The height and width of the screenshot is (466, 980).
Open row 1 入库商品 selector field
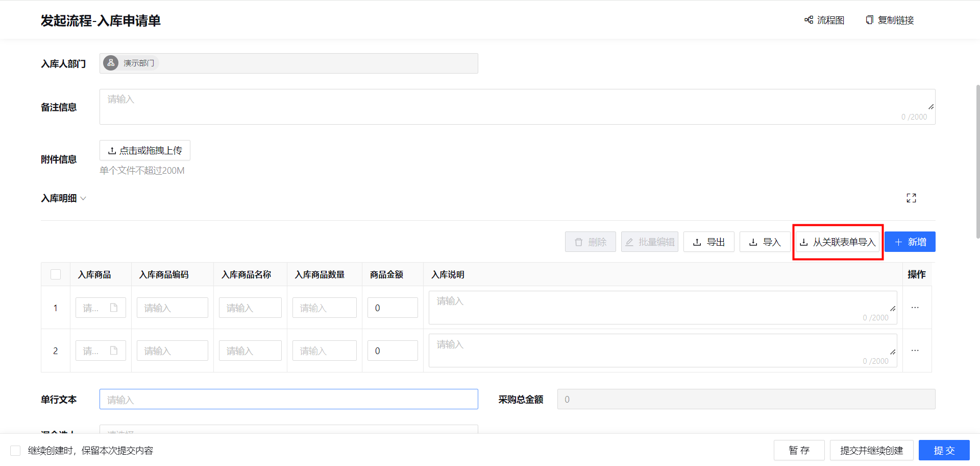click(101, 308)
